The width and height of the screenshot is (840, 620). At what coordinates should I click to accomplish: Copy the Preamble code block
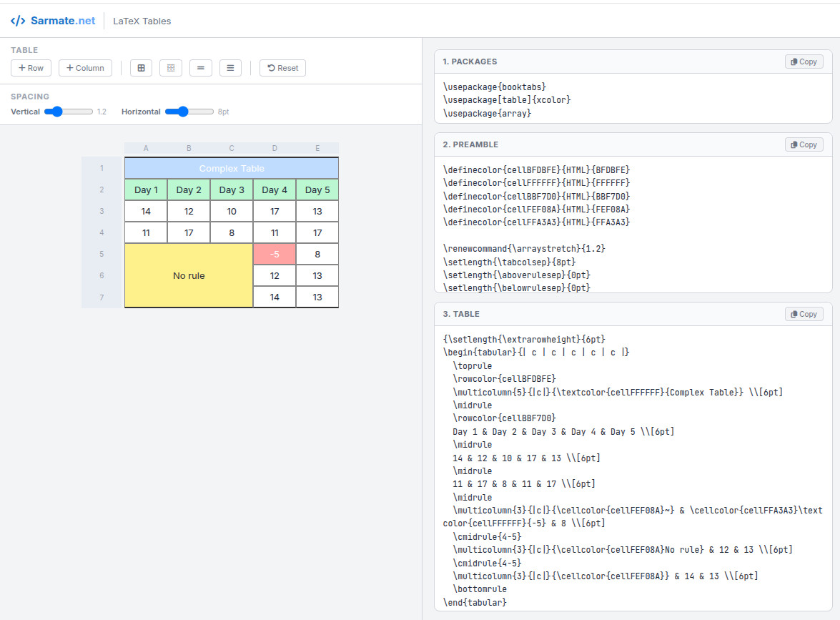coord(804,144)
